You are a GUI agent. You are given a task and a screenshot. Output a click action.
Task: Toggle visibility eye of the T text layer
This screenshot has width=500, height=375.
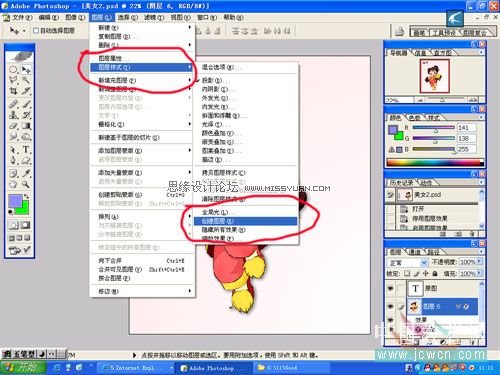[x=391, y=289]
